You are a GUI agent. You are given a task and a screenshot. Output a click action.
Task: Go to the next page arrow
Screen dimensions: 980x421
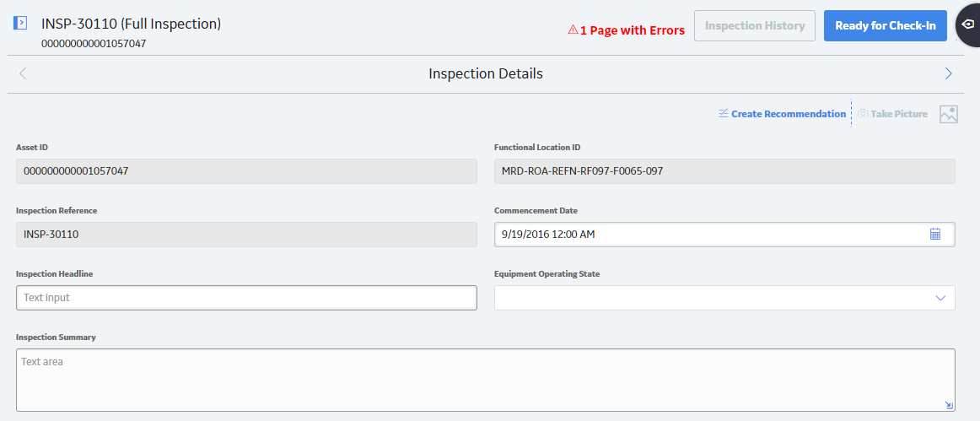coord(948,73)
